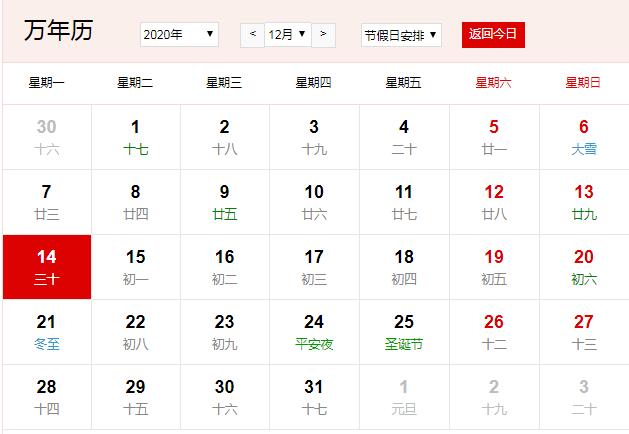Click the 星期一 column header

(x=47, y=83)
